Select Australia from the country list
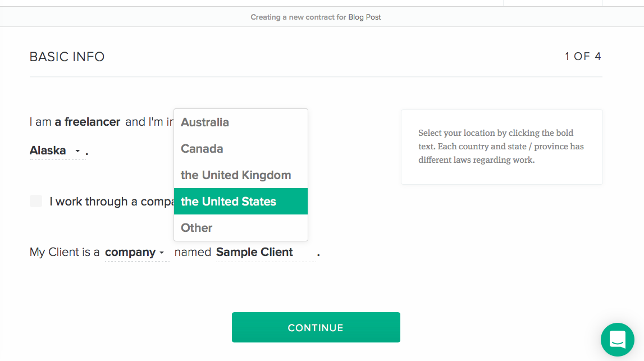644x361 pixels. pyautogui.click(x=204, y=122)
